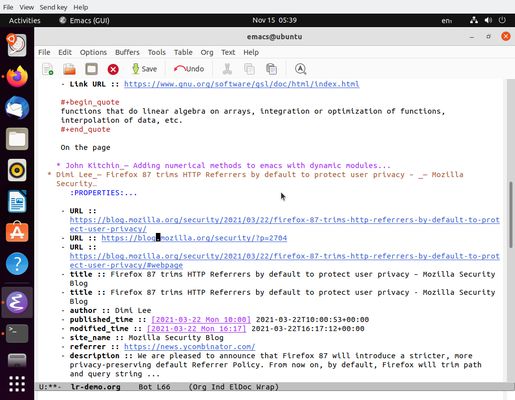Viewport: 515px width, 400px height.
Task: Open the Table menu
Action: click(x=183, y=52)
